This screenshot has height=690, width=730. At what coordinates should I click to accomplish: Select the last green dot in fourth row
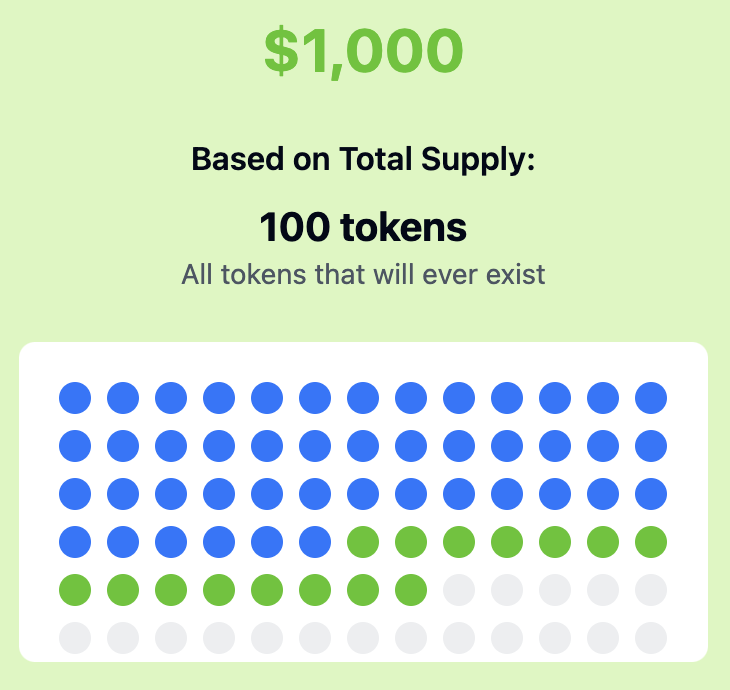651,542
